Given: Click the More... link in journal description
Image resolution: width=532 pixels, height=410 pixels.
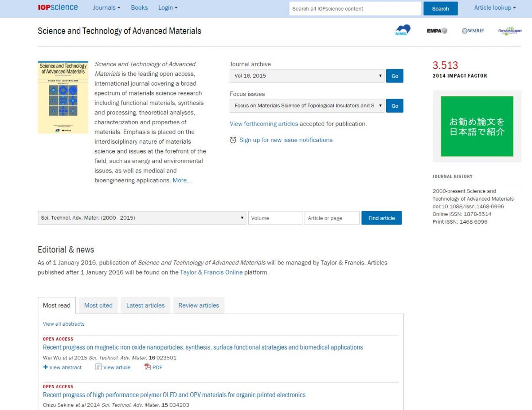Looking at the screenshot, I should pos(182,180).
